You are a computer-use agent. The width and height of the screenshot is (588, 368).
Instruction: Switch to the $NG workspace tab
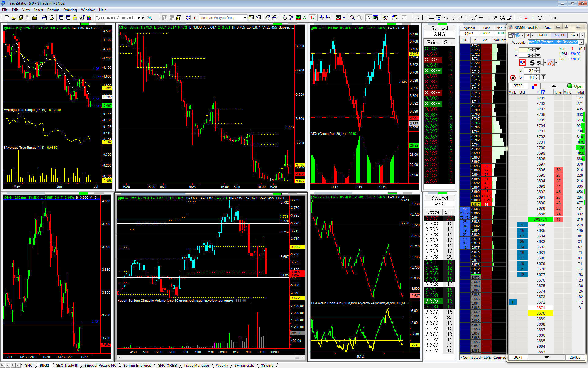click(28, 365)
